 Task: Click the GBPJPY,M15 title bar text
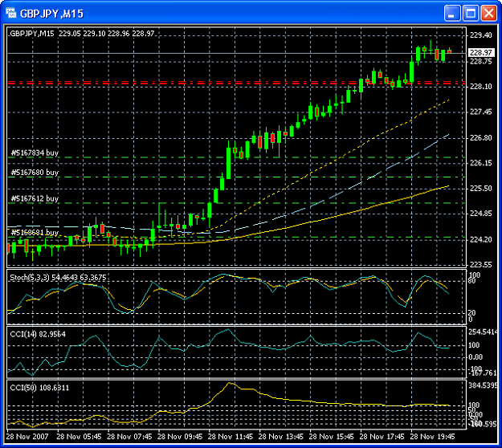52,14
